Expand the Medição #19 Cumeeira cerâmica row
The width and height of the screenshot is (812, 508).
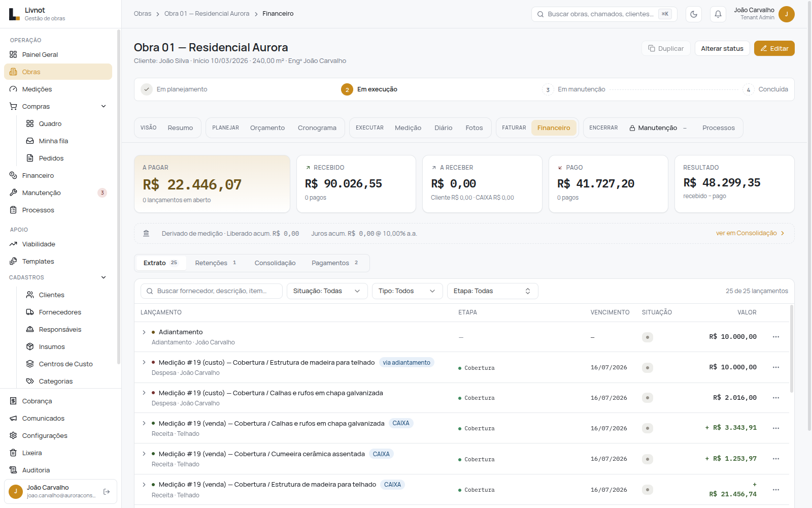click(x=144, y=454)
